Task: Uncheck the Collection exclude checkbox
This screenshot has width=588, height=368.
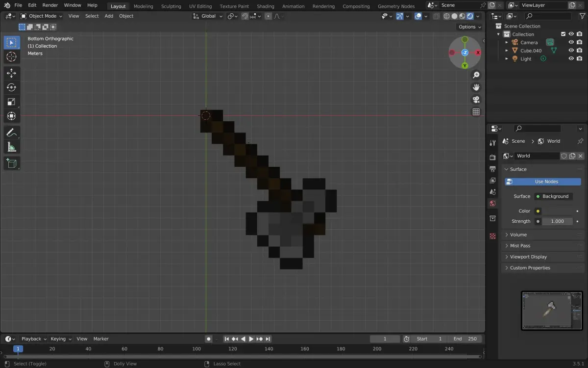Action: tap(563, 34)
